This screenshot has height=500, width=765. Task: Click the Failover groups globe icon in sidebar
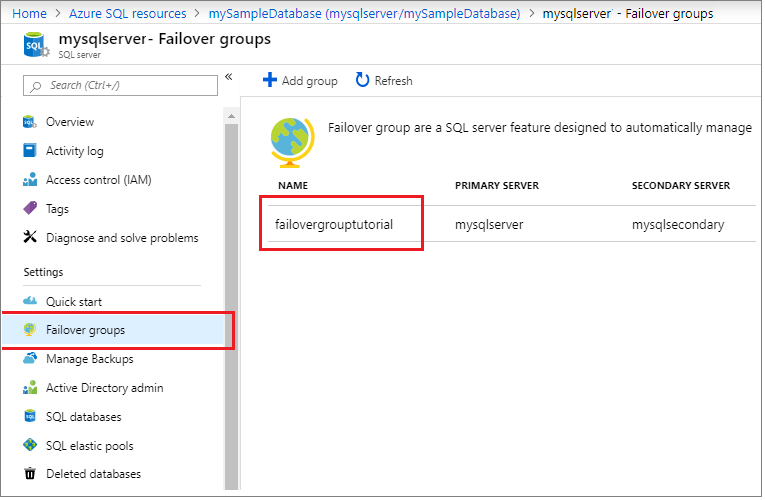tap(30, 330)
